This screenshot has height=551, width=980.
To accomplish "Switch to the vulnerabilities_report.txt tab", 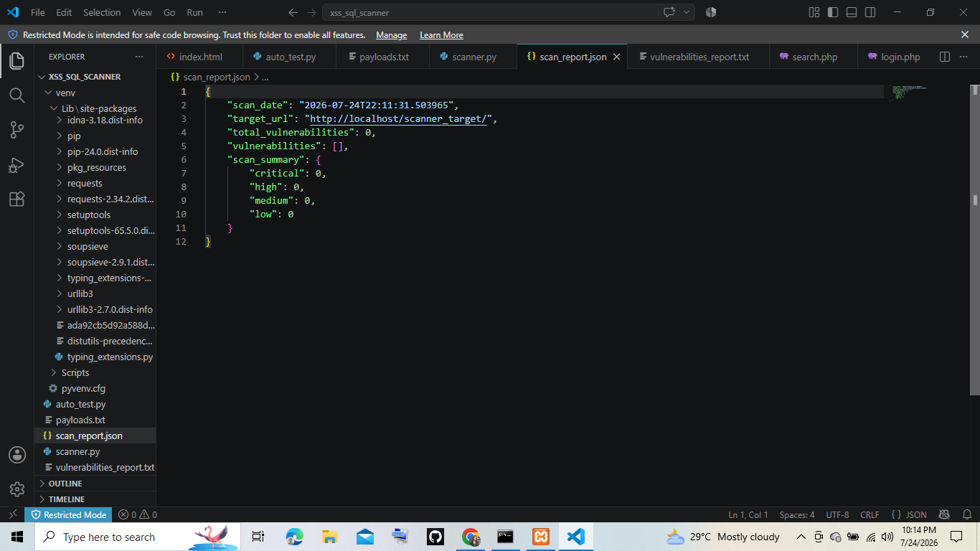I will click(x=699, y=57).
